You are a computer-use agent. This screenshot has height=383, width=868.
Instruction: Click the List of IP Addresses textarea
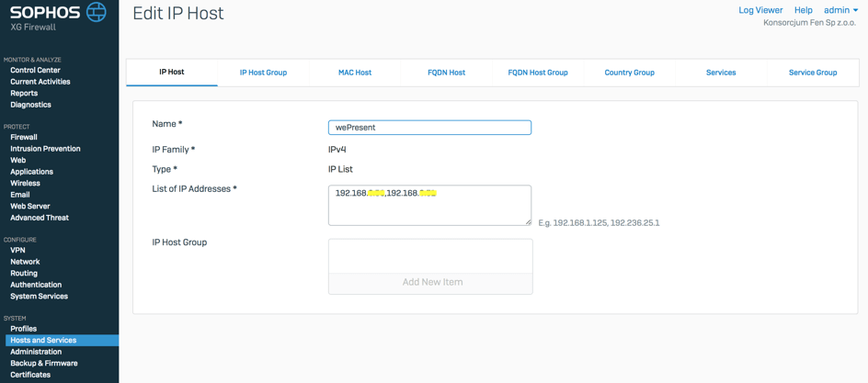[x=429, y=206]
